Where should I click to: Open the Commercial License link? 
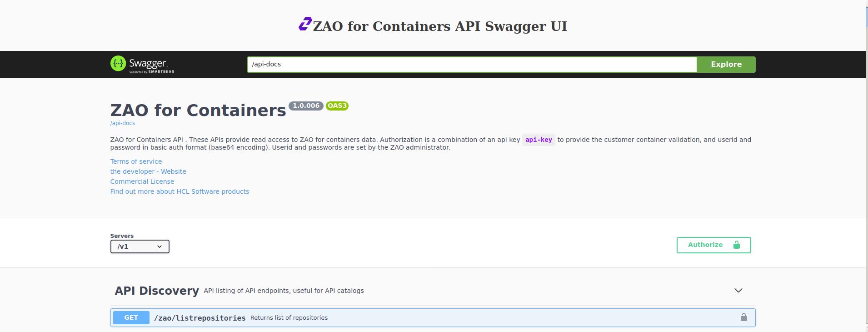click(x=142, y=181)
